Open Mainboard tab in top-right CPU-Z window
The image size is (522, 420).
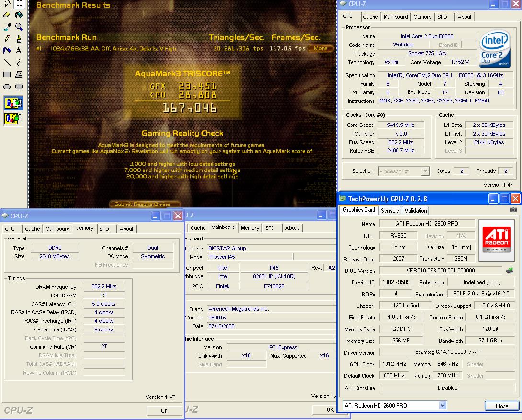(396, 17)
